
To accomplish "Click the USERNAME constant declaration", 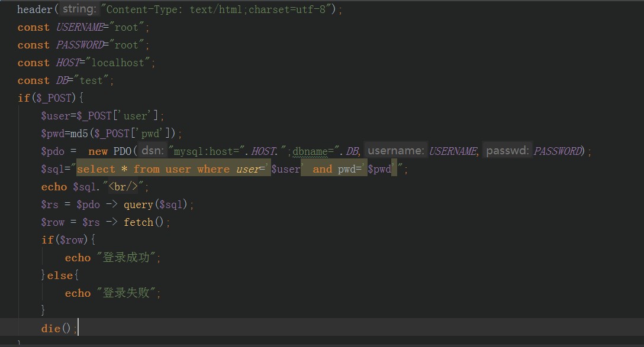I will click(x=83, y=27).
